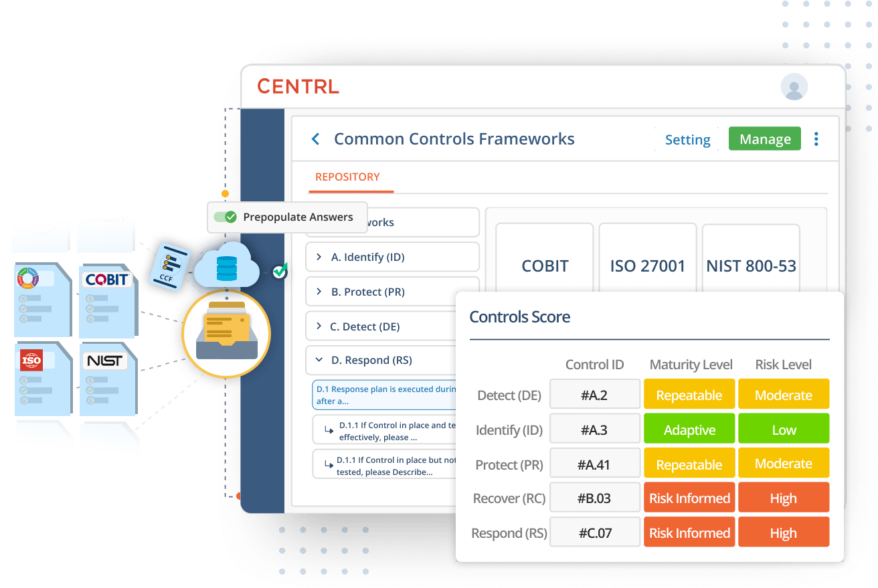This screenshot has height=588, width=878.
Task: Click the Protect (PR) Moderate risk cell
Action: 783,464
